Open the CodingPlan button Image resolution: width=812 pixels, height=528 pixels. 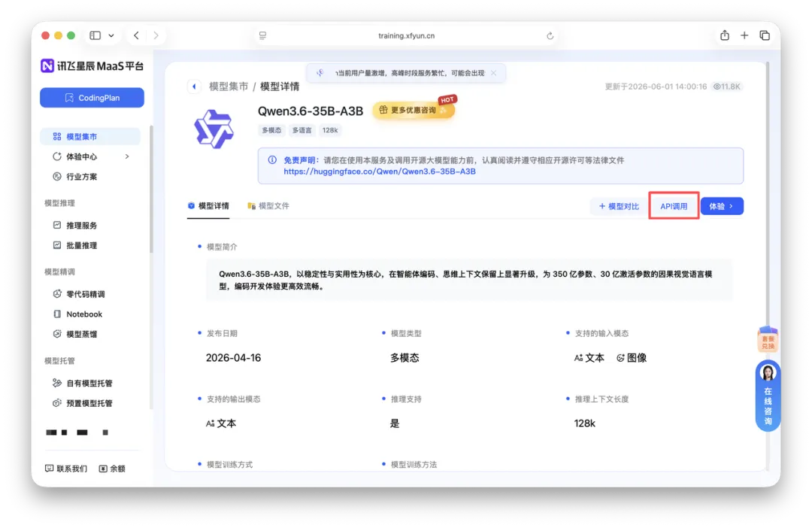click(x=92, y=98)
